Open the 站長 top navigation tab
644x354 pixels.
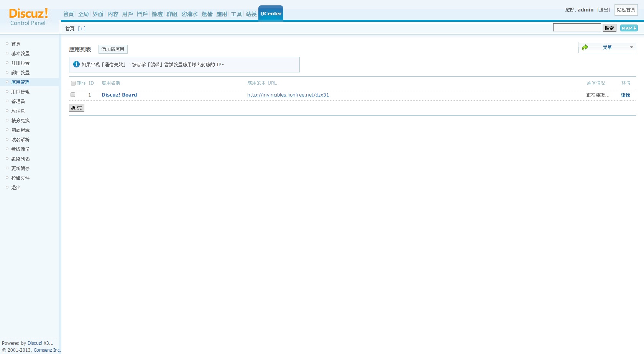tap(251, 14)
